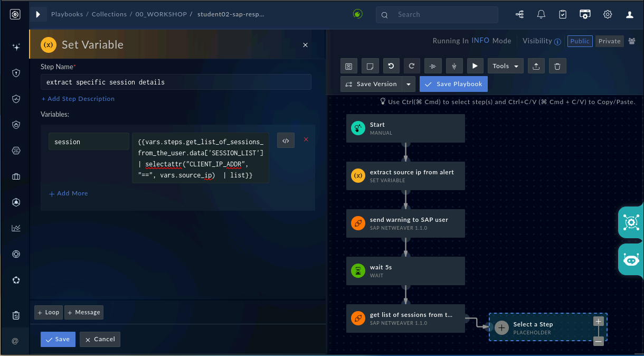The height and width of the screenshot is (356, 644).
Task: Click the export upload icon
Action: pos(536,66)
